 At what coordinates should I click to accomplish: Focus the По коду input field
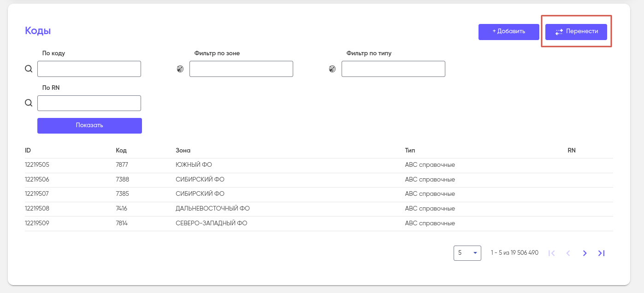point(89,69)
